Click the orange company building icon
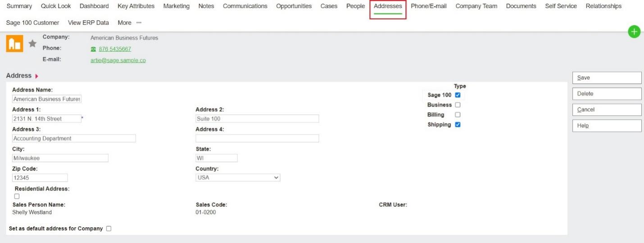The width and height of the screenshot is (644, 243). point(14,44)
